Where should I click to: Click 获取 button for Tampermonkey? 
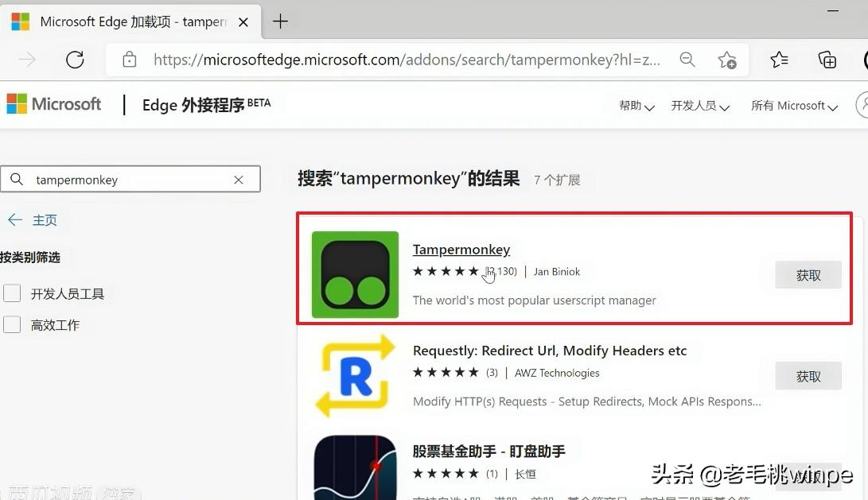[x=808, y=275]
